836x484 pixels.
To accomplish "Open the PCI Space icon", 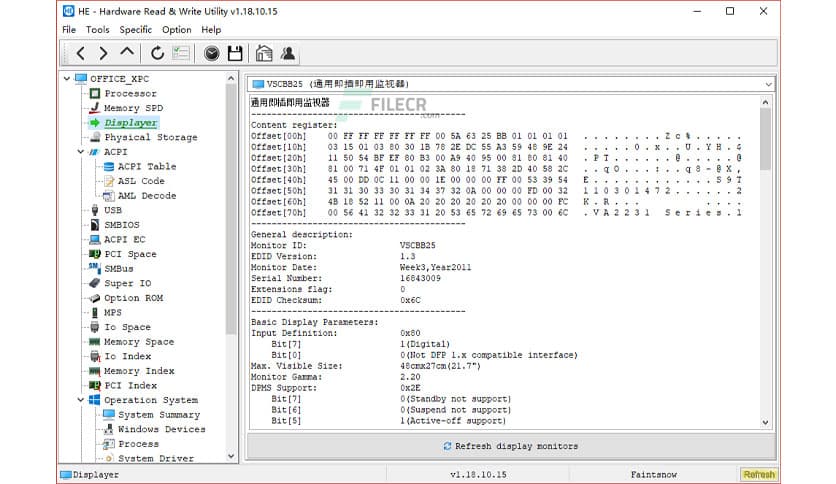I will coord(95,254).
